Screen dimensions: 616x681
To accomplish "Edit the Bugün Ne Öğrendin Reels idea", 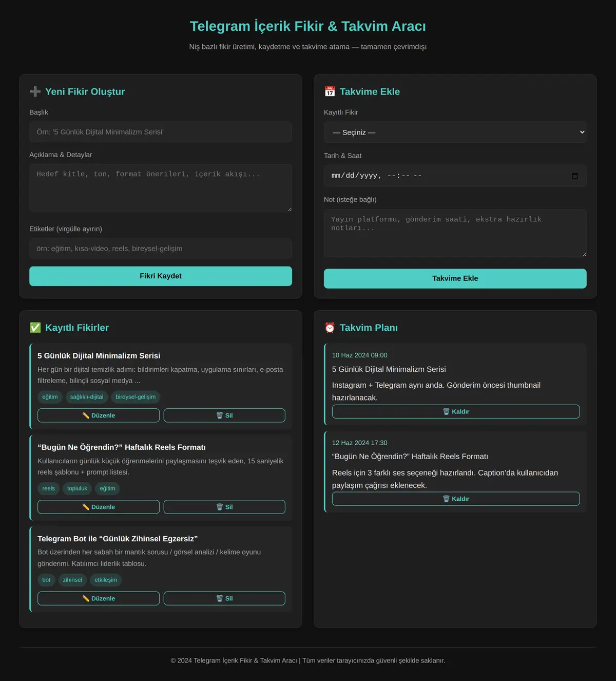I will coord(99,507).
